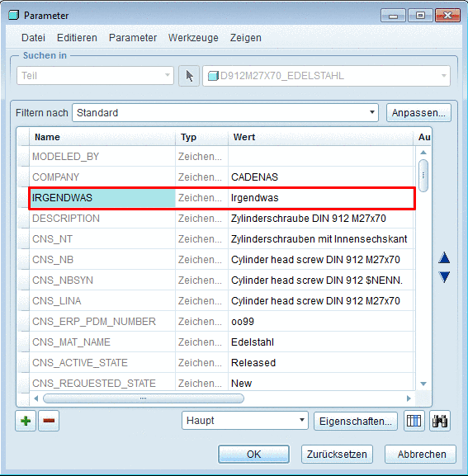
Task: Click the CADENAS value cell
Action: coord(321,177)
